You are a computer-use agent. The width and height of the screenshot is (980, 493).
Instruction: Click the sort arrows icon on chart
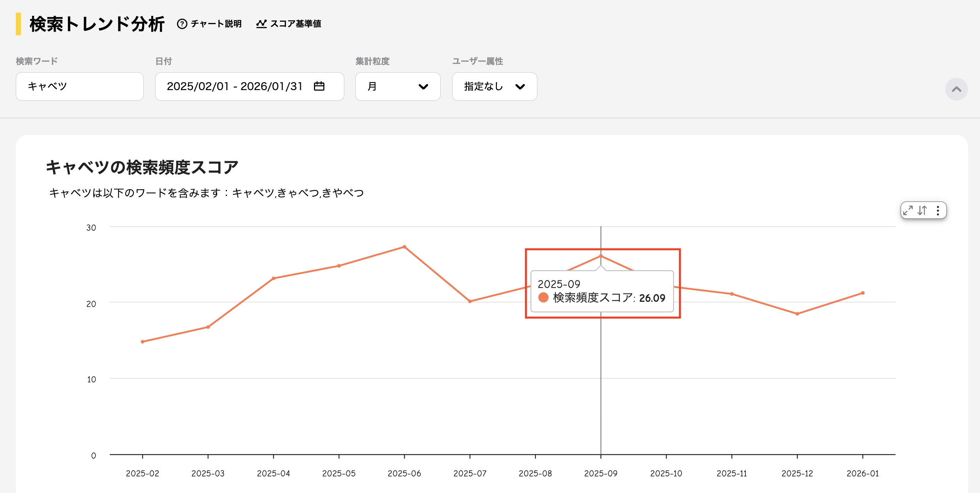pyautogui.click(x=922, y=211)
